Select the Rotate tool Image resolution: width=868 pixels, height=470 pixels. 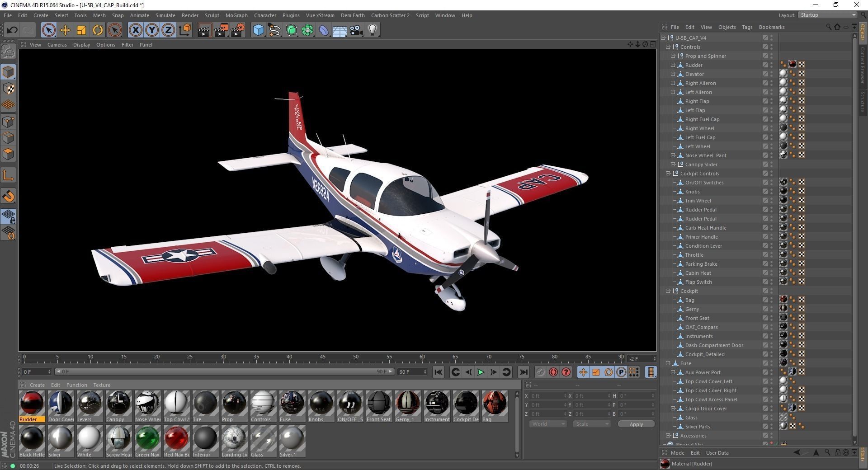click(98, 30)
